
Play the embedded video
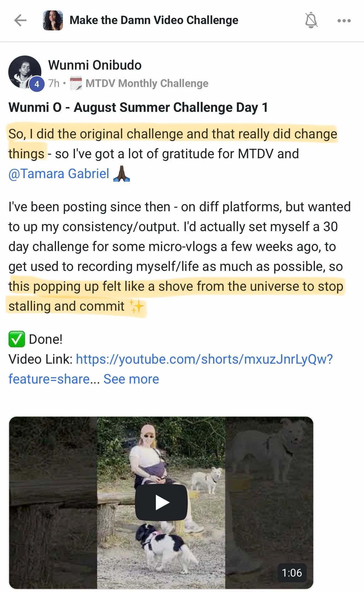point(161,503)
